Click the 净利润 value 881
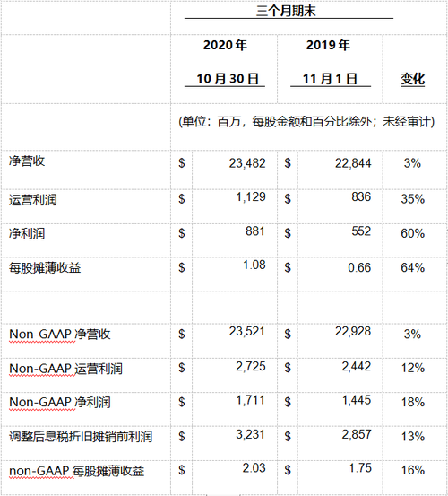The image size is (448, 496). coord(255,231)
